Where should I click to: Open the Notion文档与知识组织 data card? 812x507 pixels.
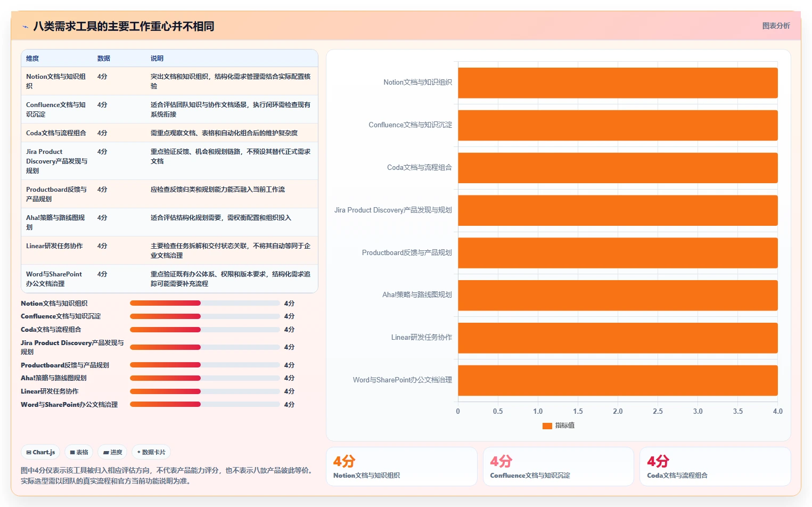pos(401,467)
